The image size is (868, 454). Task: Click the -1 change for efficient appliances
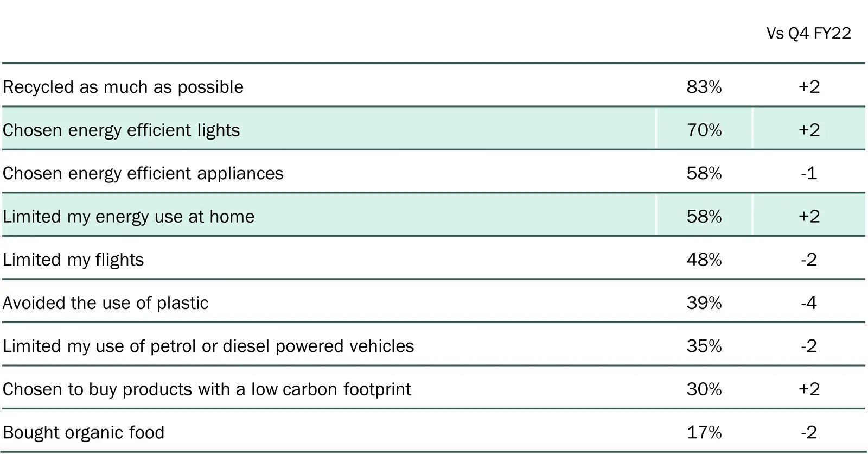tap(808, 173)
